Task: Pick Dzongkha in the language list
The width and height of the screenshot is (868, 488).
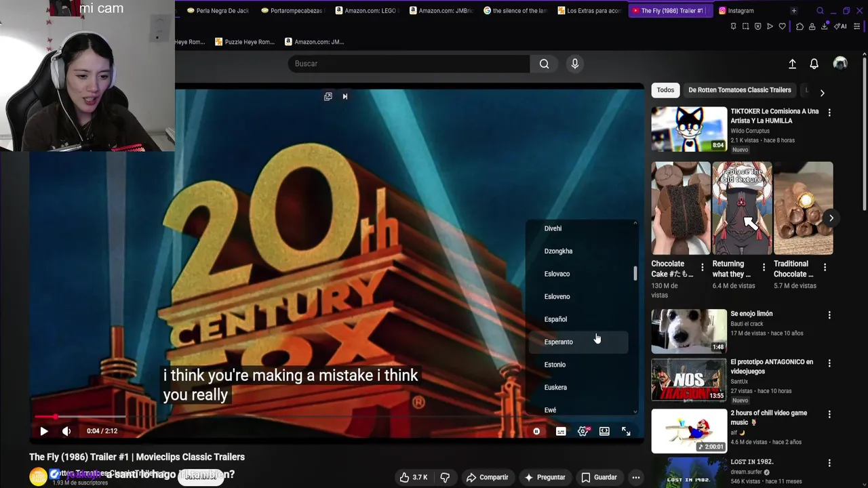Action: (x=578, y=251)
